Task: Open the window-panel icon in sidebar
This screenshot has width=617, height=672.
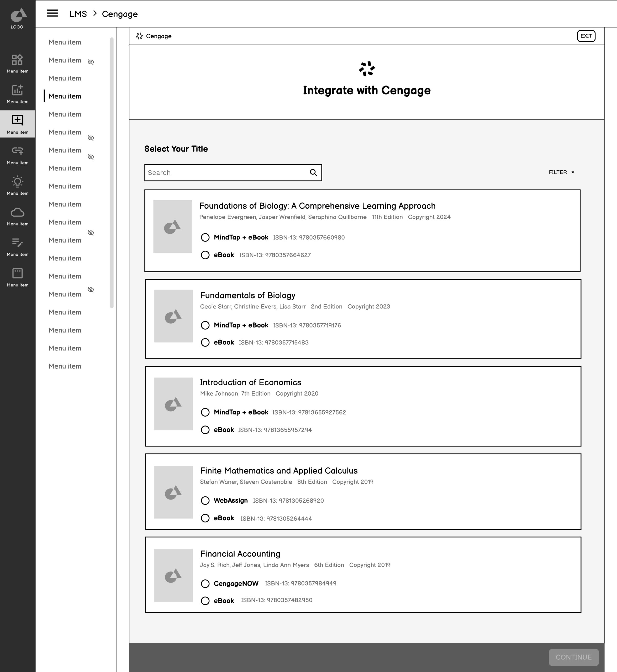Action: 17,273
